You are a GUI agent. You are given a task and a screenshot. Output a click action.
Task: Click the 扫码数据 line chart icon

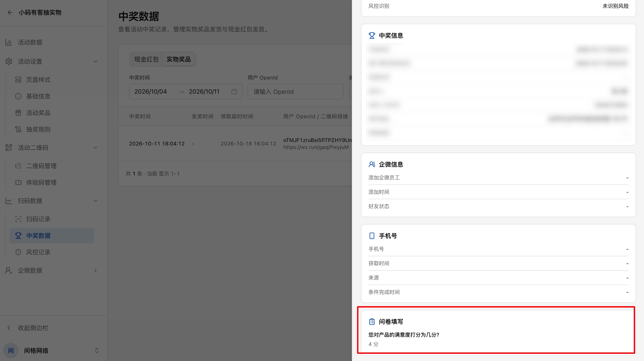coord(9,201)
